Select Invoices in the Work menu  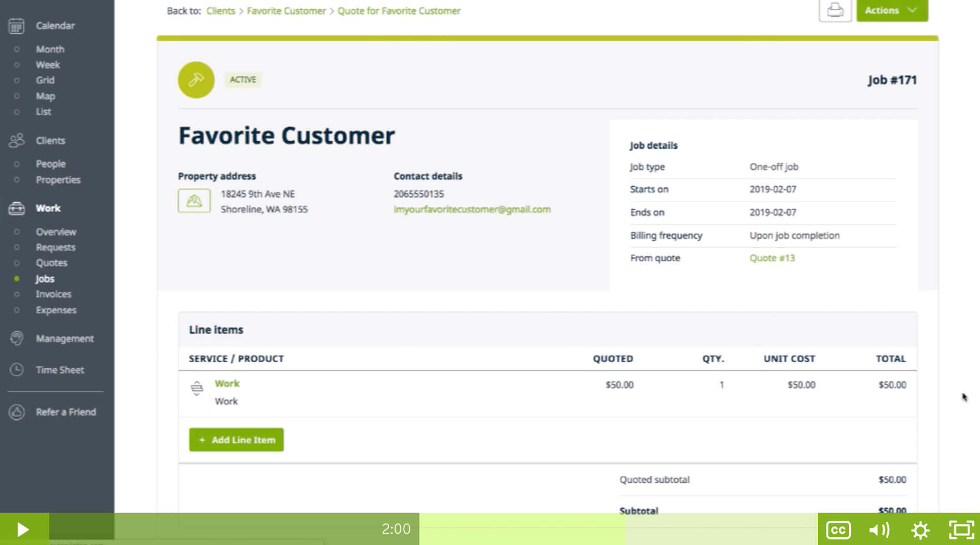coord(53,294)
